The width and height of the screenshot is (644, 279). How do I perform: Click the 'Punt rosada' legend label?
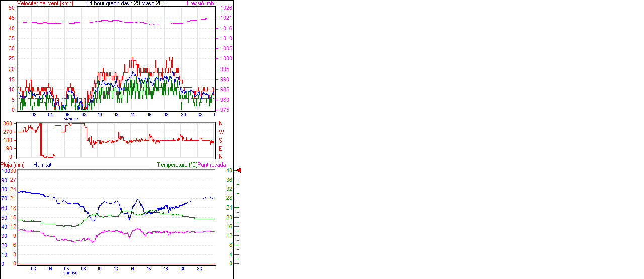[212, 165]
